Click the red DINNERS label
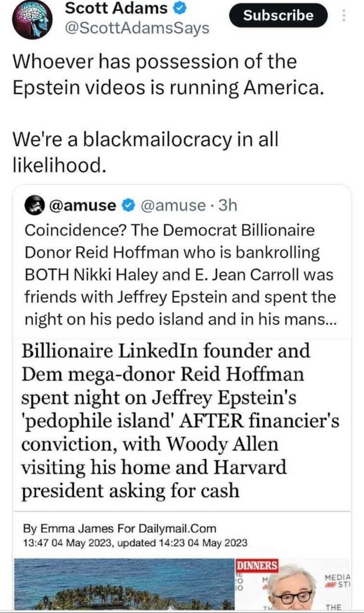The height and width of the screenshot is (613, 364). coord(257,565)
